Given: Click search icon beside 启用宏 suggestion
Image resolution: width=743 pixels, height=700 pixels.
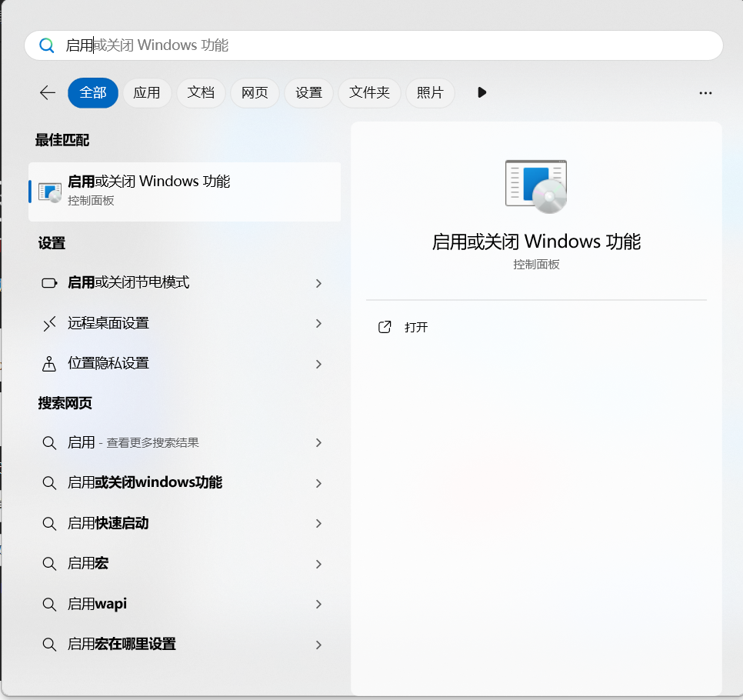Looking at the screenshot, I should pos(49,564).
